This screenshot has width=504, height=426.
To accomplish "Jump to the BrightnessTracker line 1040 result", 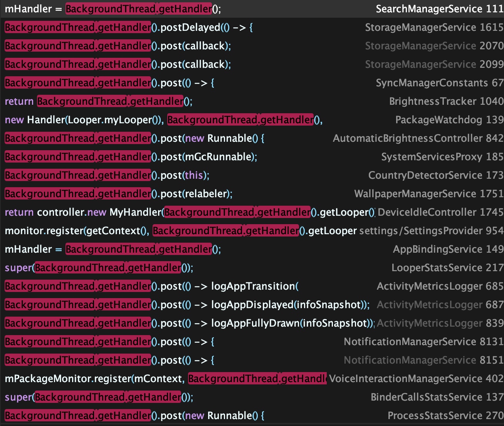I will (252, 101).
